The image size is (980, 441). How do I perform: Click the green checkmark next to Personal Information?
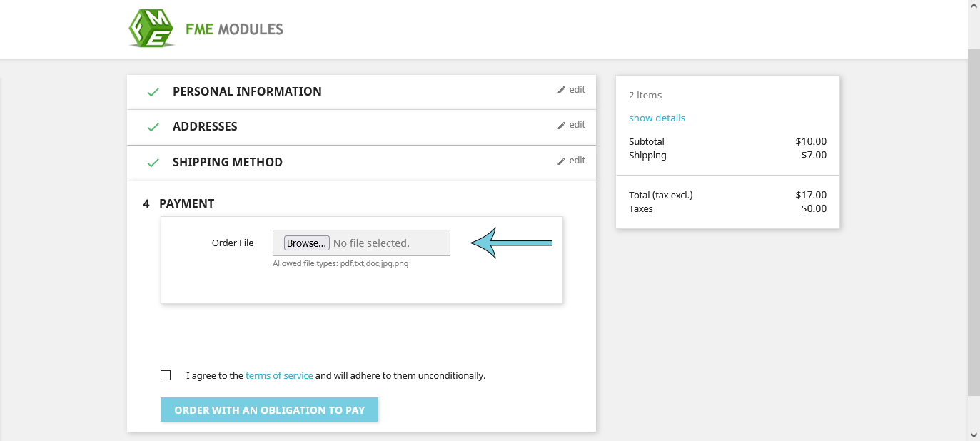[153, 92]
